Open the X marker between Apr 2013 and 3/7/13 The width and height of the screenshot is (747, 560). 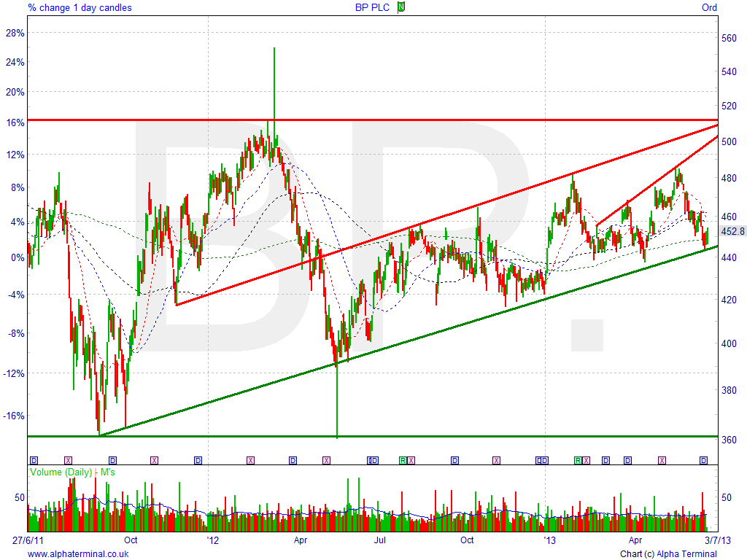pyautogui.click(x=662, y=461)
